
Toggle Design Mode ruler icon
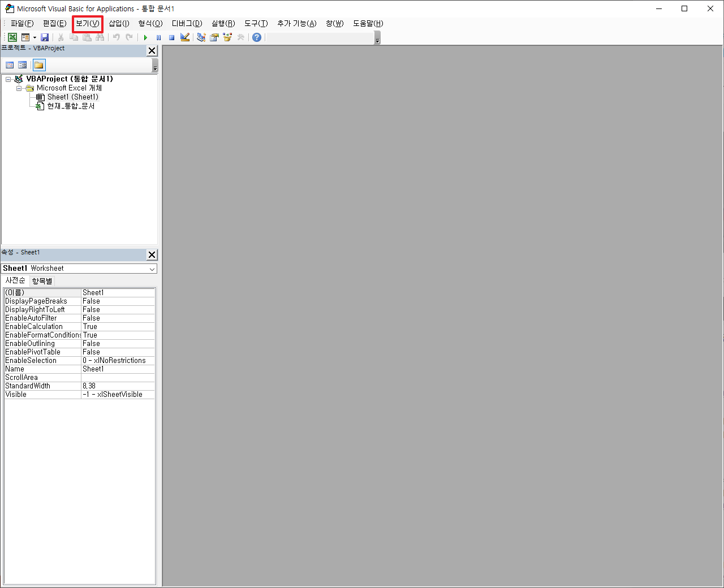click(x=185, y=37)
